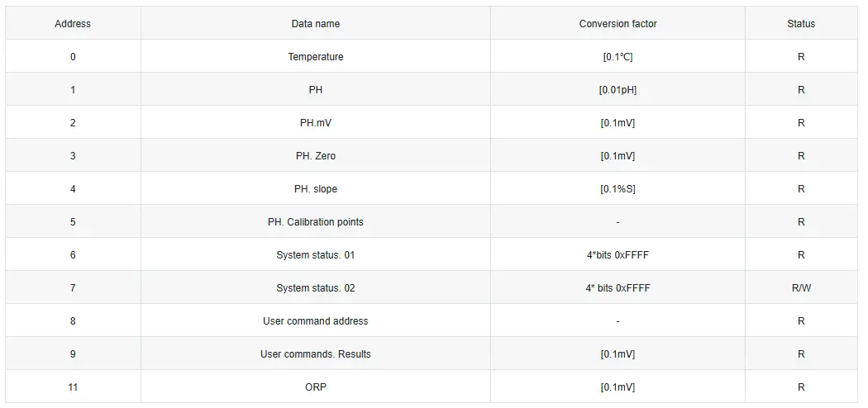Click the Conversion factor column header

[618, 24]
